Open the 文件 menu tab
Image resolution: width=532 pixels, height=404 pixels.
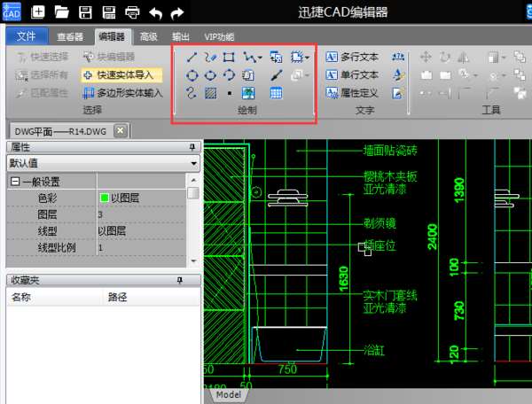click(27, 36)
